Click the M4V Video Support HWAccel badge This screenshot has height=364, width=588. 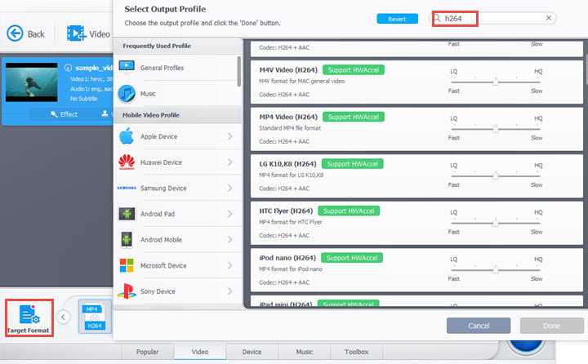pyautogui.click(x=354, y=69)
